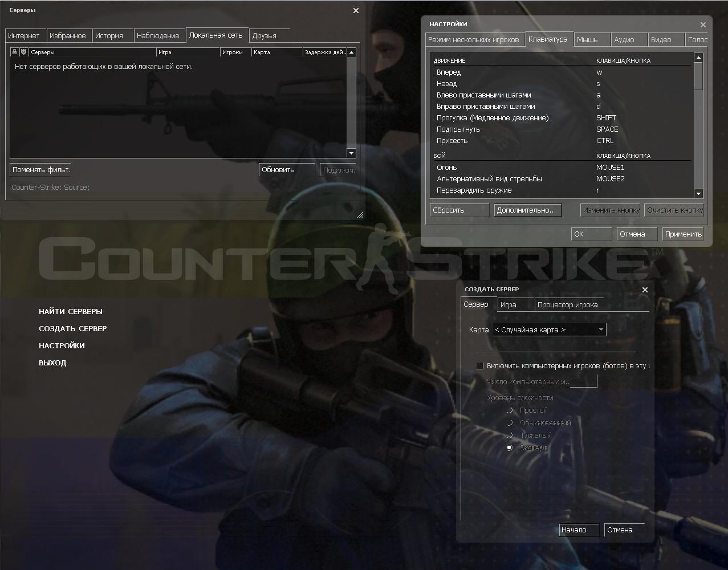Viewport: 728px width, 570px height.
Task: Click the key bindings scrollbar thumb
Action: coord(698,76)
